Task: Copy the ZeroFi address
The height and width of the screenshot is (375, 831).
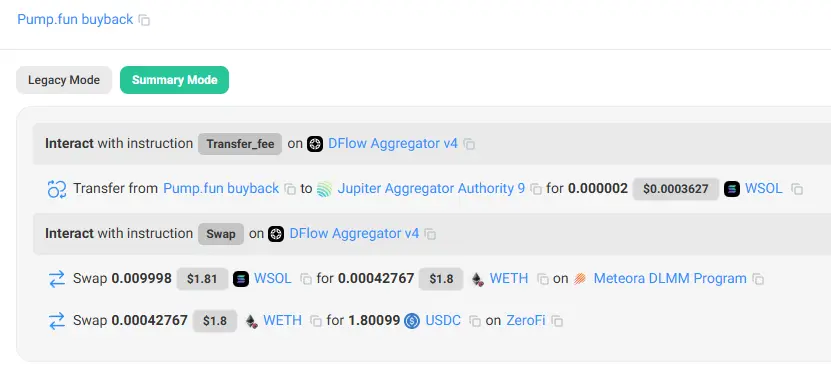Action: click(x=557, y=321)
